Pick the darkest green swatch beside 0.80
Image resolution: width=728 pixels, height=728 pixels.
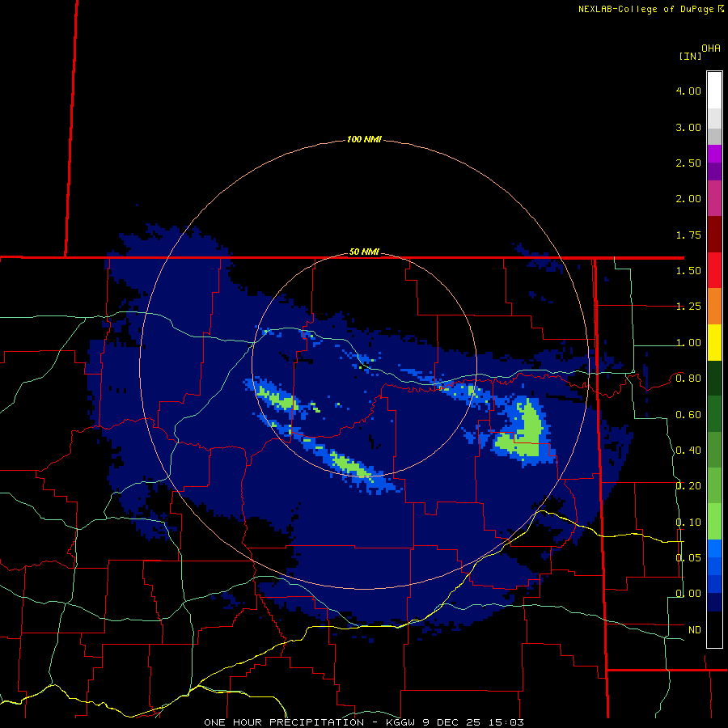(714, 379)
